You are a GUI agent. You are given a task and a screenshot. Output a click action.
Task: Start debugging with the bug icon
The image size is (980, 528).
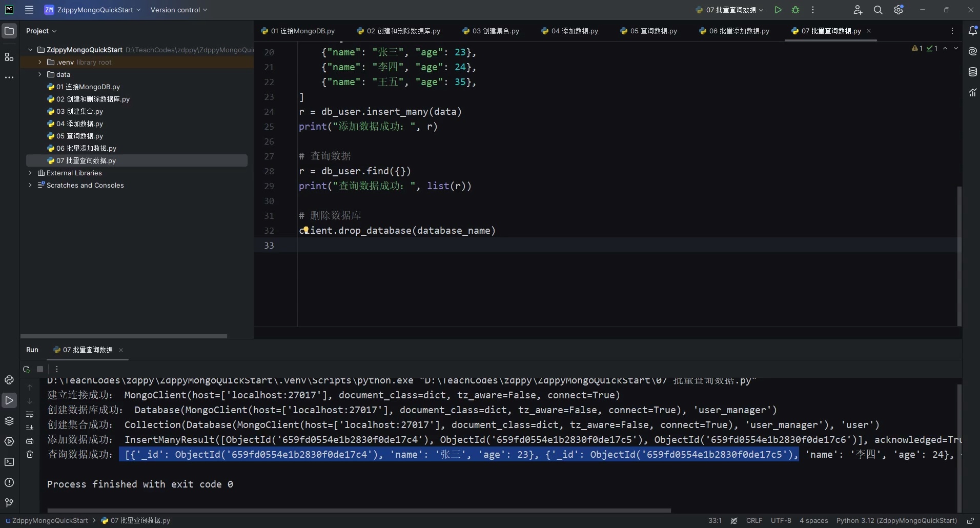795,10
